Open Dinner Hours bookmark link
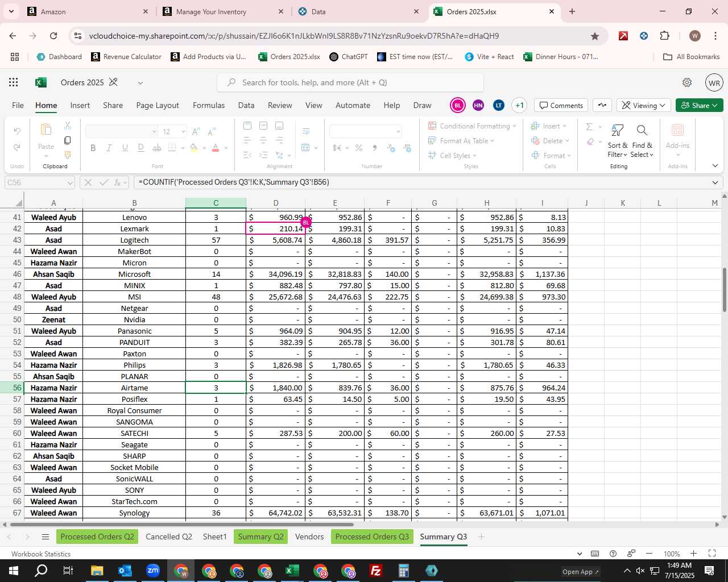Screen dimensions: 728x582 [561, 57]
